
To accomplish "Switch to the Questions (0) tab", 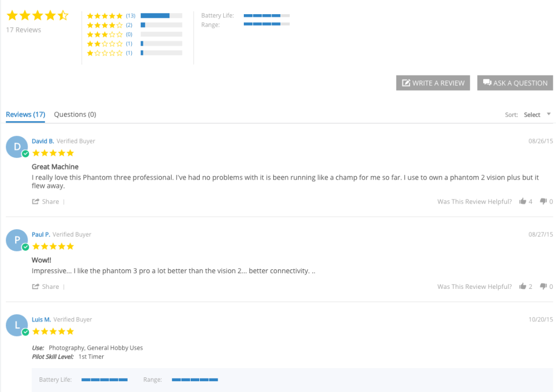I will click(75, 115).
